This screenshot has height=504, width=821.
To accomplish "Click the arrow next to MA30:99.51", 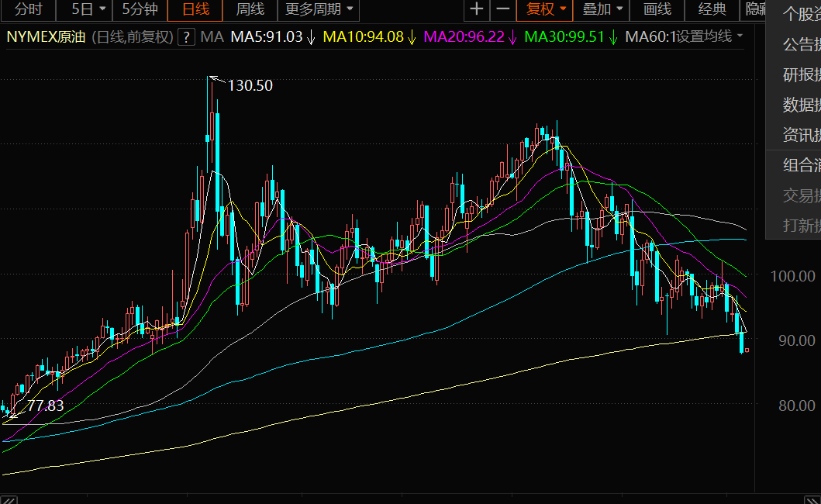I will (612, 37).
